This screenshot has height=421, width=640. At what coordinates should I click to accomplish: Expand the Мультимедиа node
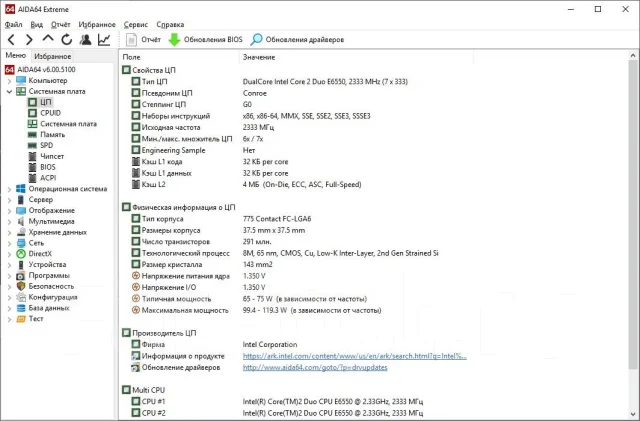pyautogui.click(x=9, y=222)
